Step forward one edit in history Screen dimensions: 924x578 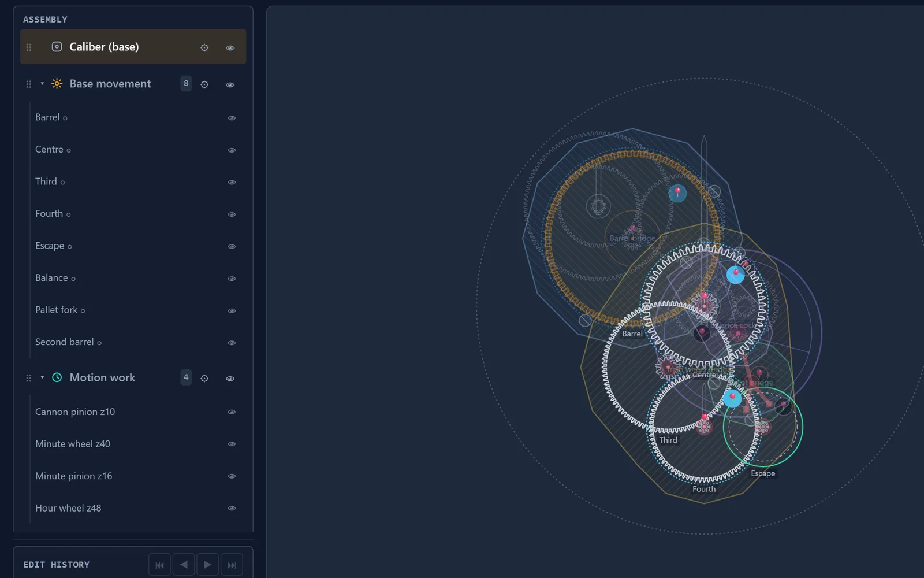tap(207, 565)
